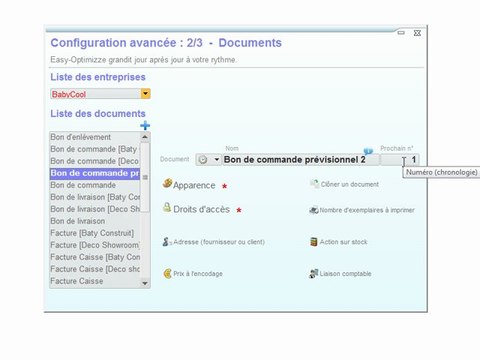Click the Action sur stock icon

[314, 242]
